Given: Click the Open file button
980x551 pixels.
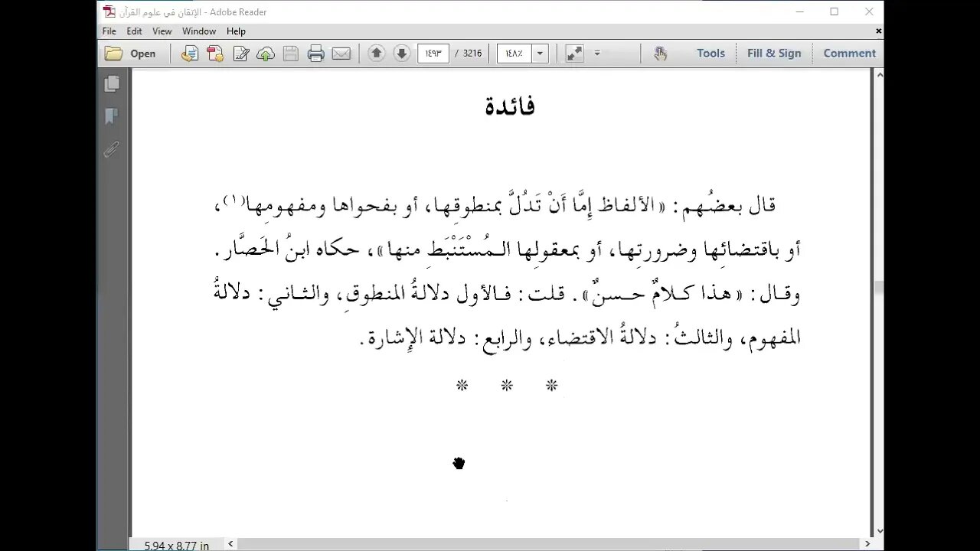Looking at the screenshot, I should 130,54.
